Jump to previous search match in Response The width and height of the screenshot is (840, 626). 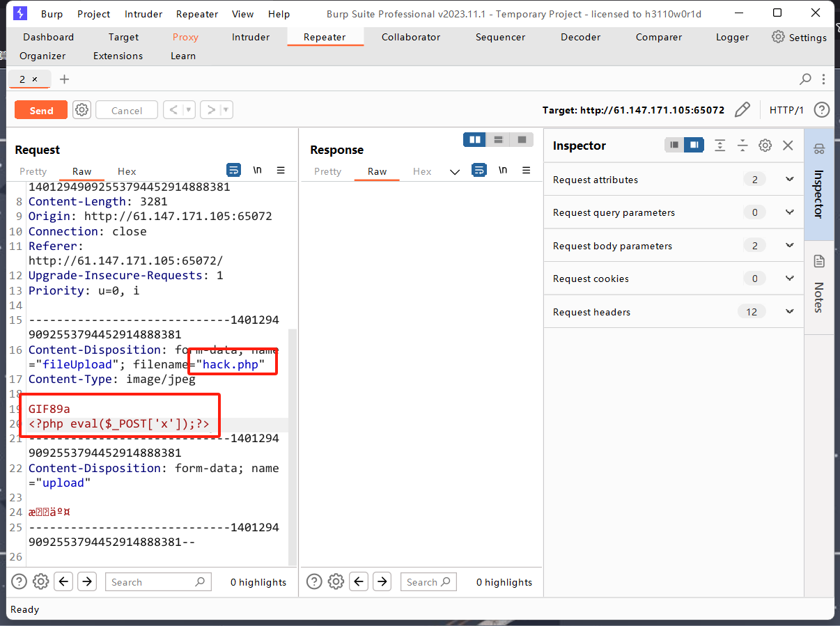(x=359, y=581)
